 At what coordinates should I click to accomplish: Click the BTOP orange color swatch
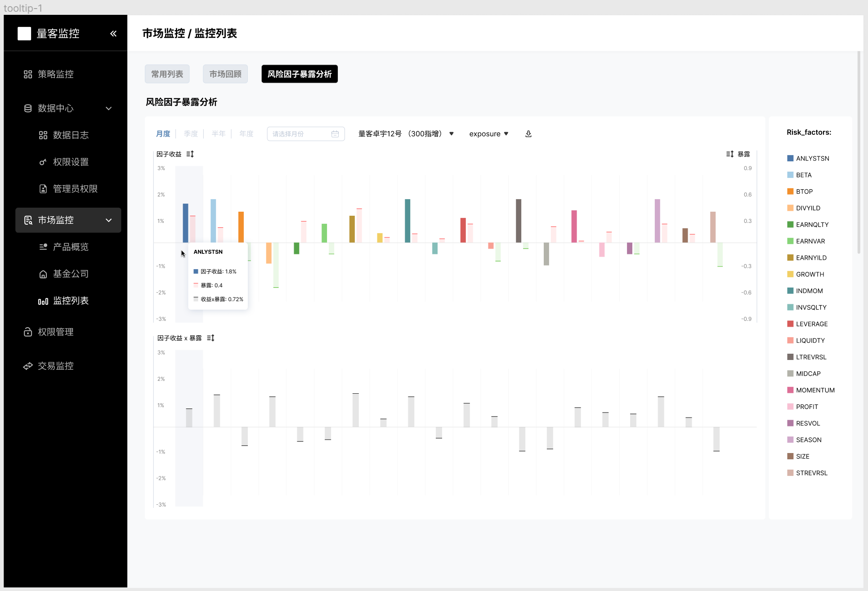[790, 191]
